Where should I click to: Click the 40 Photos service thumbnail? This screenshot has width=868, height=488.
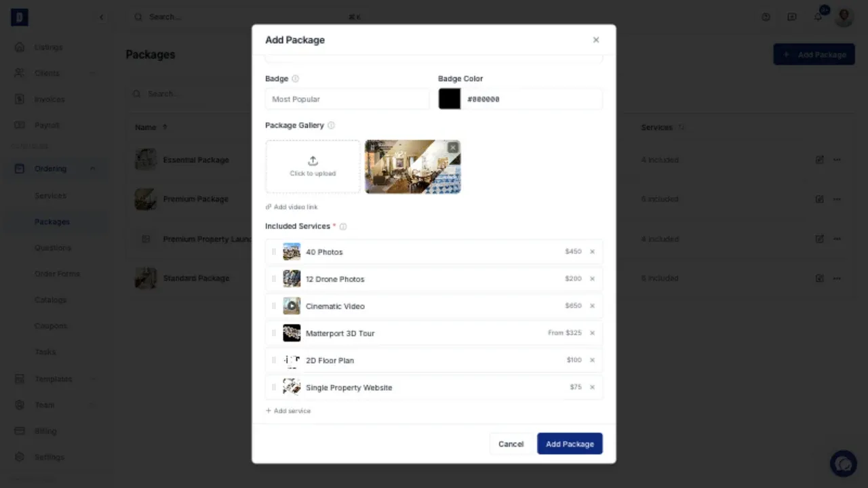tap(292, 251)
